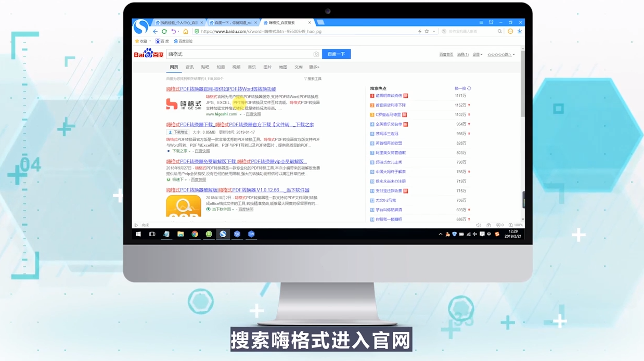Open the green 360 browser taskbar icon
The image size is (644, 361).
[209, 235]
